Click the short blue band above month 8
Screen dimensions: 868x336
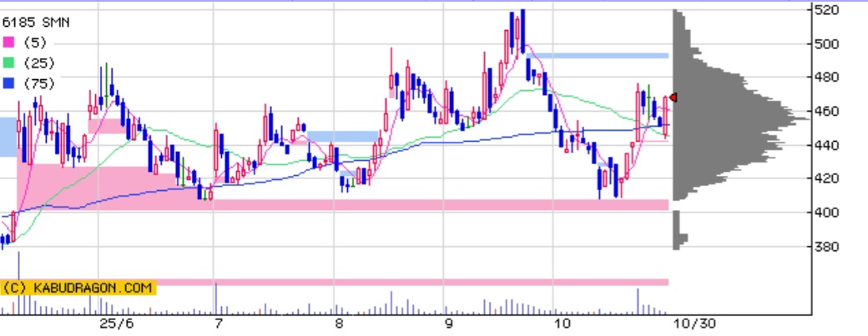pos(343,135)
